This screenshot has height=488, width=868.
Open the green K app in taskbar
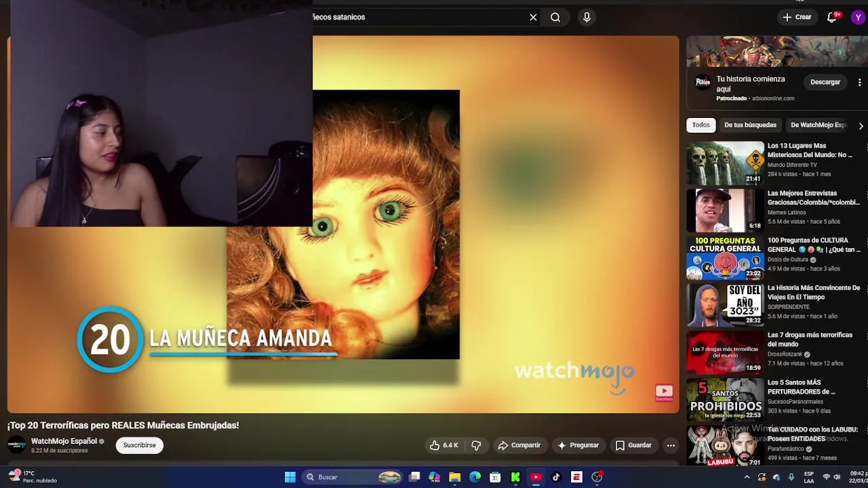point(515,477)
